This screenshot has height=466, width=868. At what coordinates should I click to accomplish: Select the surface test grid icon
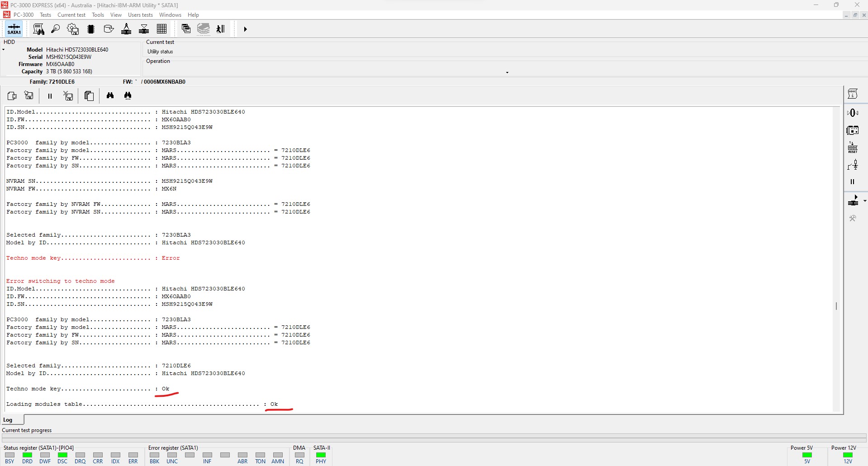(162, 29)
